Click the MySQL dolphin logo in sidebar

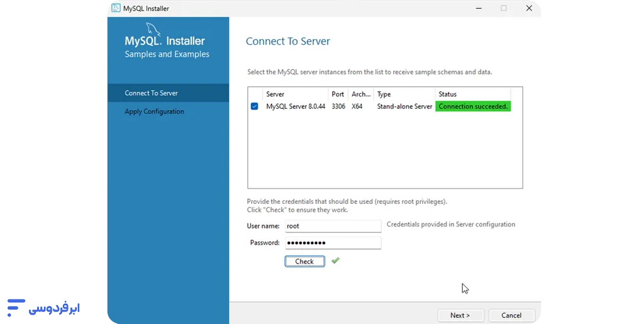[153, 29]
